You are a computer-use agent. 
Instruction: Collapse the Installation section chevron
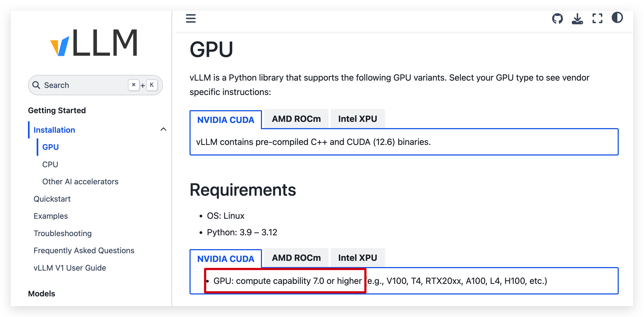[163, 129]
